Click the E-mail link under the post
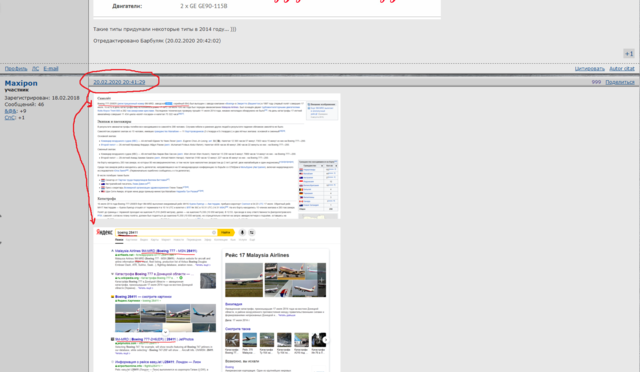 (51, 69)
